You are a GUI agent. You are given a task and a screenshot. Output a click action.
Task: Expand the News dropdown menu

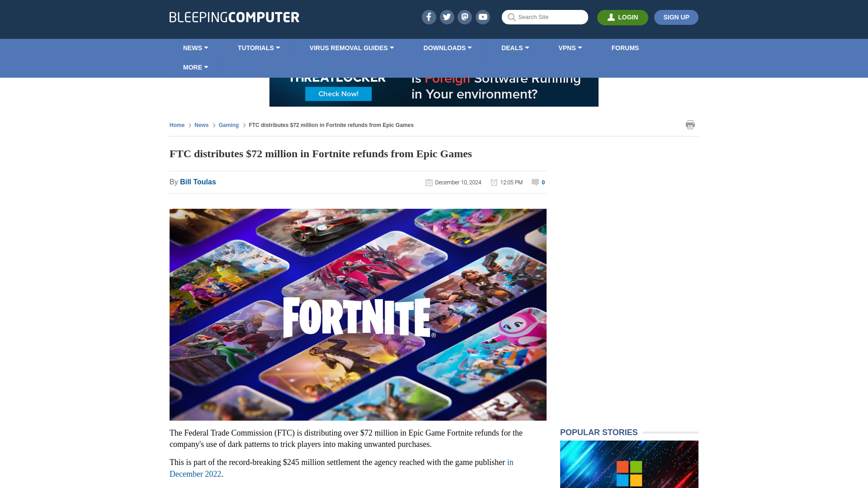point(196,48)
